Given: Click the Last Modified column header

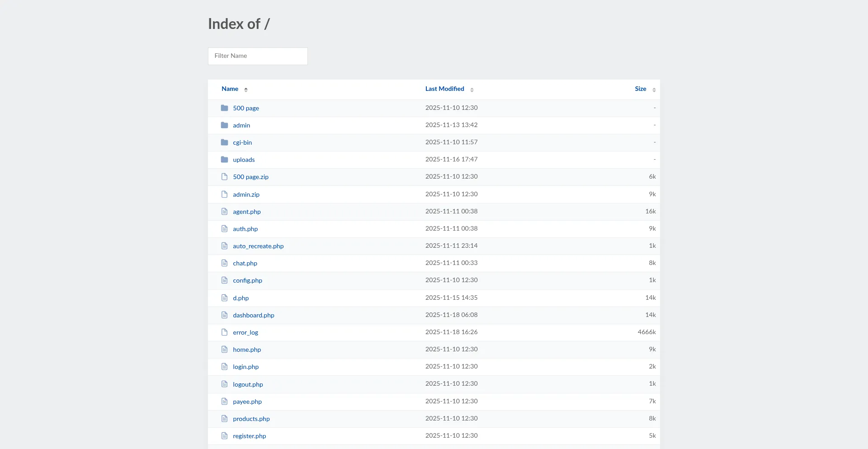Looking at the screenshot, I should click(x=444, y=89).
